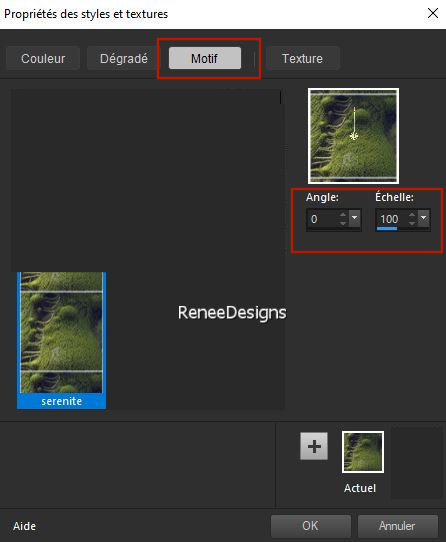The height and width of the screenshot is (542, 446).
Task: Open the Échelle dropdown arrow
Action: [x=424, y=218]
